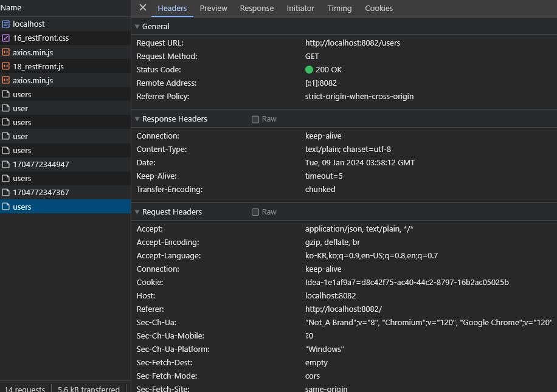
Task: Click the Date header value
Action: pyautogui.click(x=360, y=163)
